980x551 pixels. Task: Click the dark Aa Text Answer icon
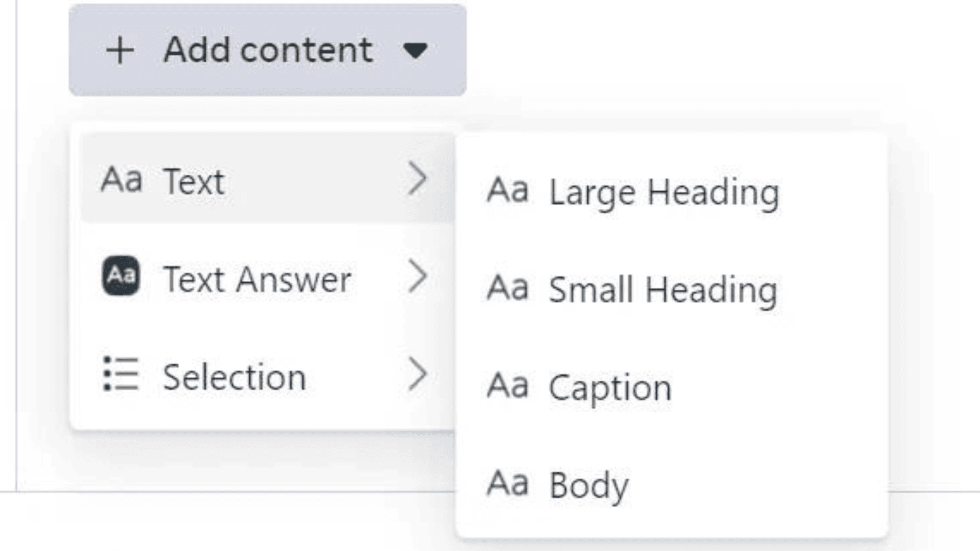tap(121, 275)
